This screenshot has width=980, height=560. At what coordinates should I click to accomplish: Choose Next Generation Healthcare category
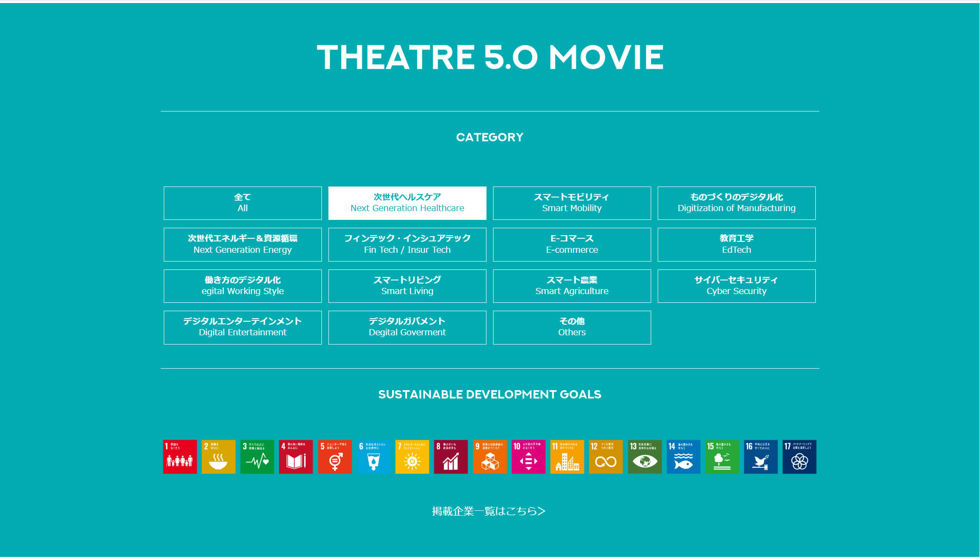(407, 203)
